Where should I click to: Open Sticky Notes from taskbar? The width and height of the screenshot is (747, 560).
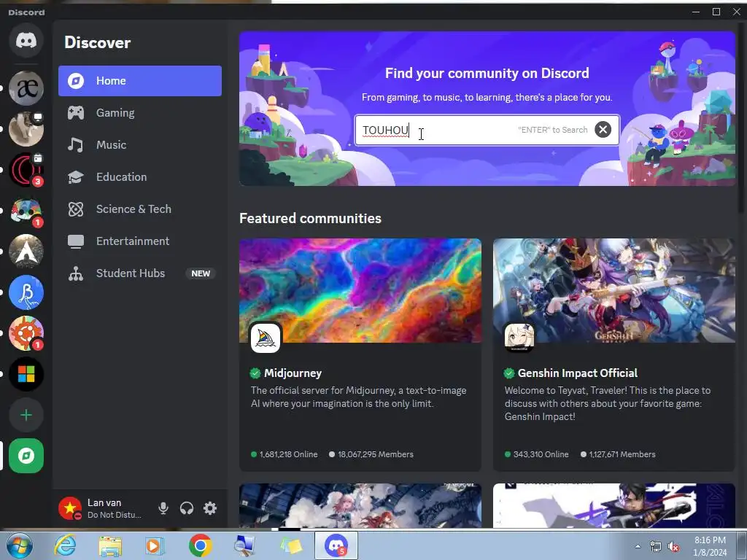290,545
